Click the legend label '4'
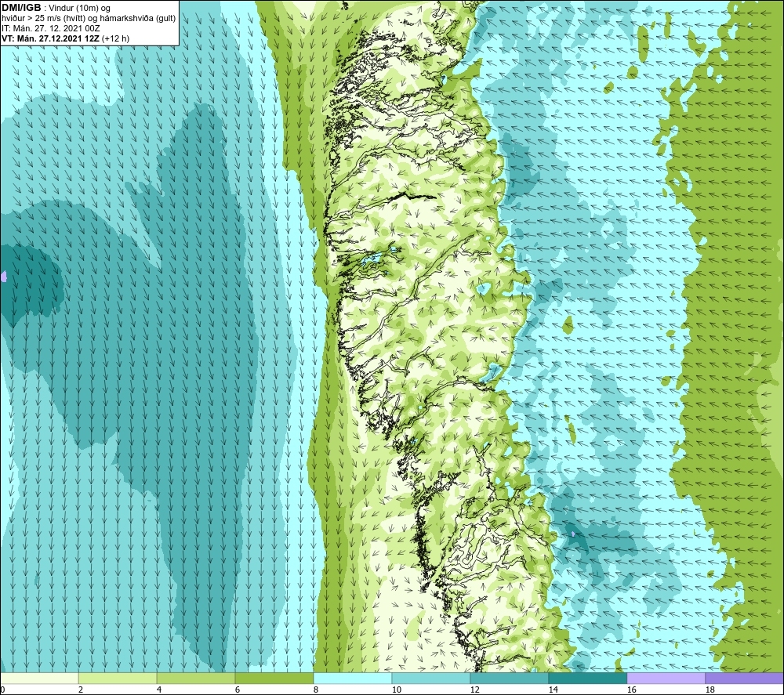The width and height of the screenshot is (784, 695). [159, 690]
